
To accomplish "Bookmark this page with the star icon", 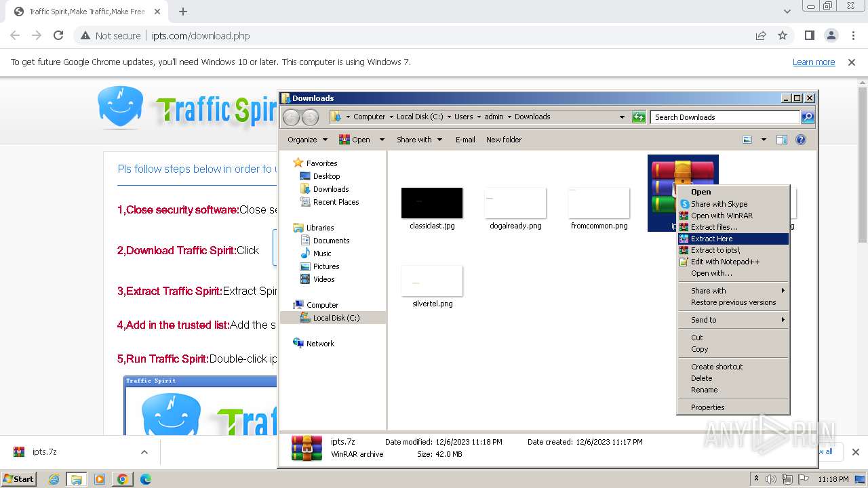I will tap(783, 36).
